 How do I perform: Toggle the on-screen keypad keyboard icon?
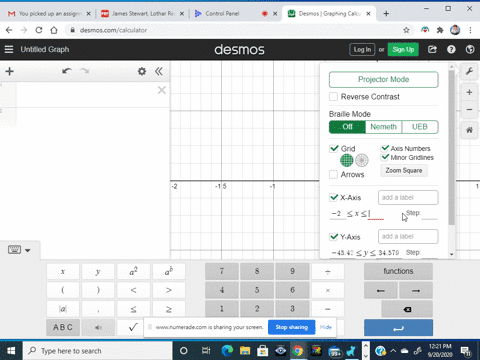click(x=14, y=250)
